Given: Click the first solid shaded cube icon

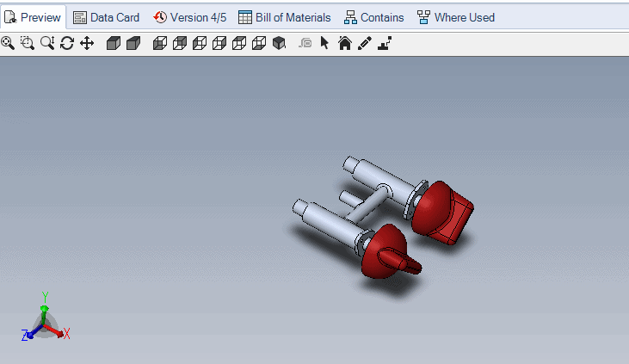Looking at the screenshot, I should point(113,43).
